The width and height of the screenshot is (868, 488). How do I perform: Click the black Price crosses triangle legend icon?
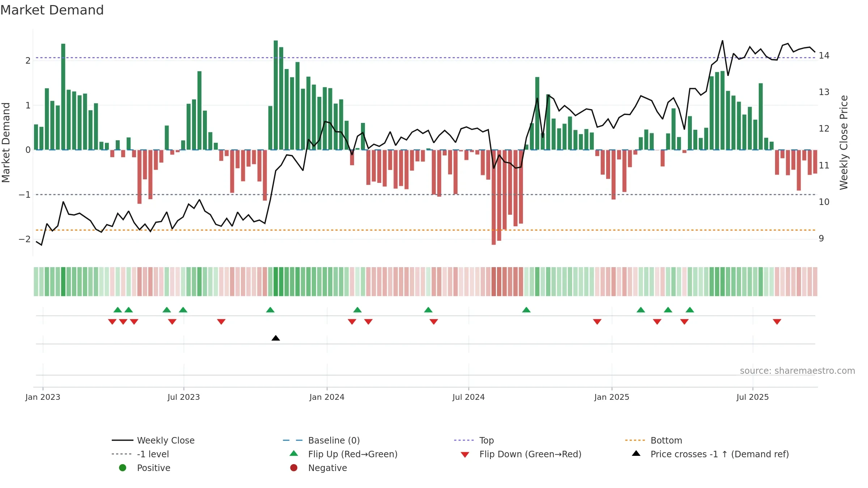[x=636, y=453]
